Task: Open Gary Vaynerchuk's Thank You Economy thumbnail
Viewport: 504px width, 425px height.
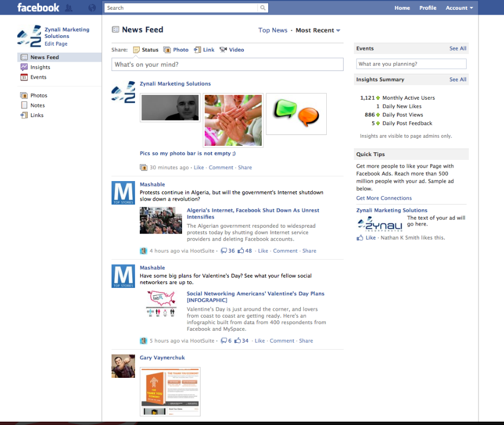Action: [170, 391]
